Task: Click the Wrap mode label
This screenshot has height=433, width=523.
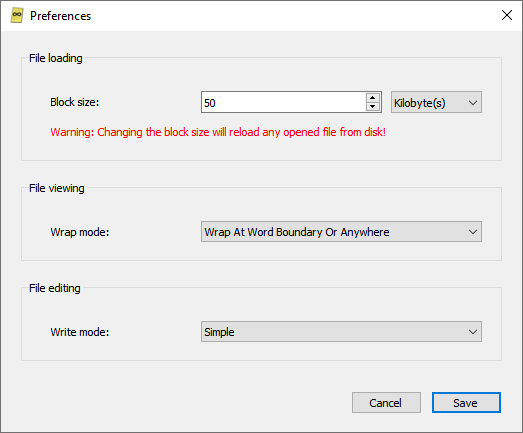Action: [x=80, y=232]
